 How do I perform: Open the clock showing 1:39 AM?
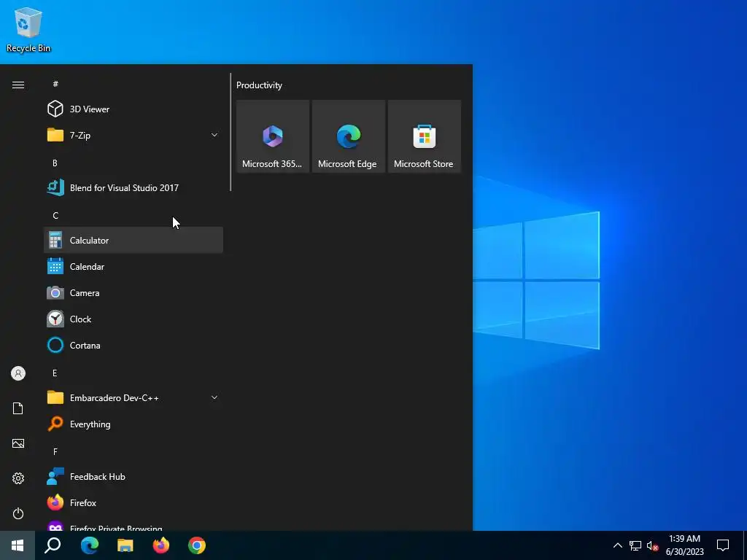click(x=684, y=545)
